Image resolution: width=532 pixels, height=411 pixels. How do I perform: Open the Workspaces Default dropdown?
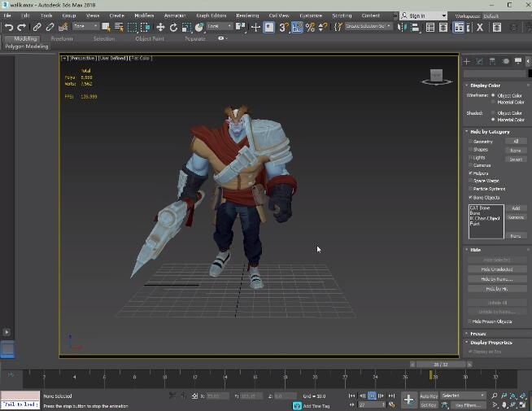(x=506, y=16)
